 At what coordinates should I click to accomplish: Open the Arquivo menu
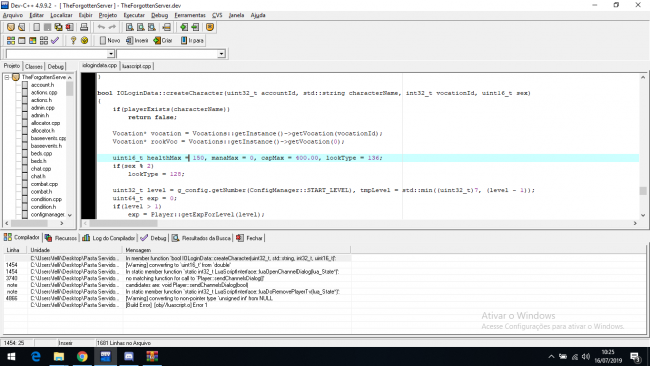point(13,15)
